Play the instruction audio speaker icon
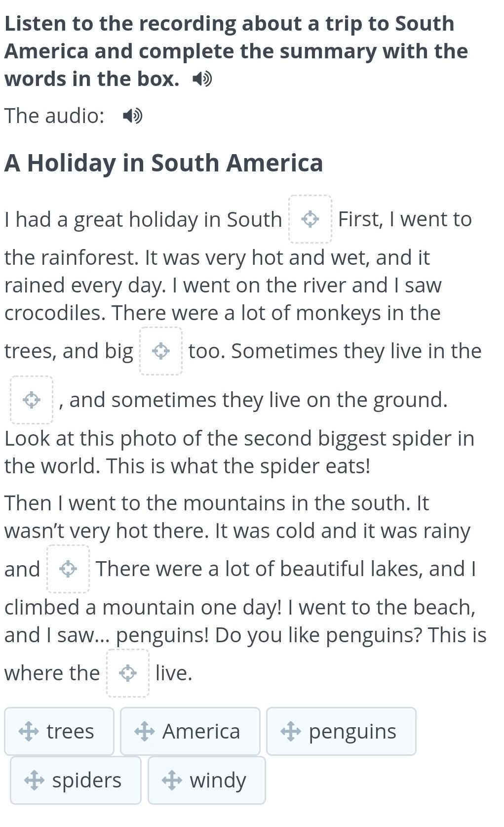The width and height of the screenshot is (504, 827). tap(202, 79)
